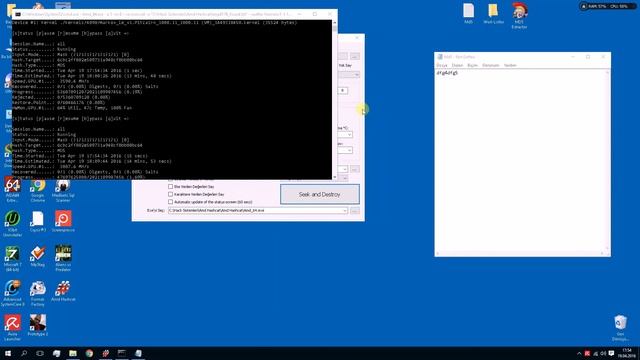This screenshot has width=640, height=360.
Task: Switch to Hashcat GUI taskbar button
Action: click(105, 353)
